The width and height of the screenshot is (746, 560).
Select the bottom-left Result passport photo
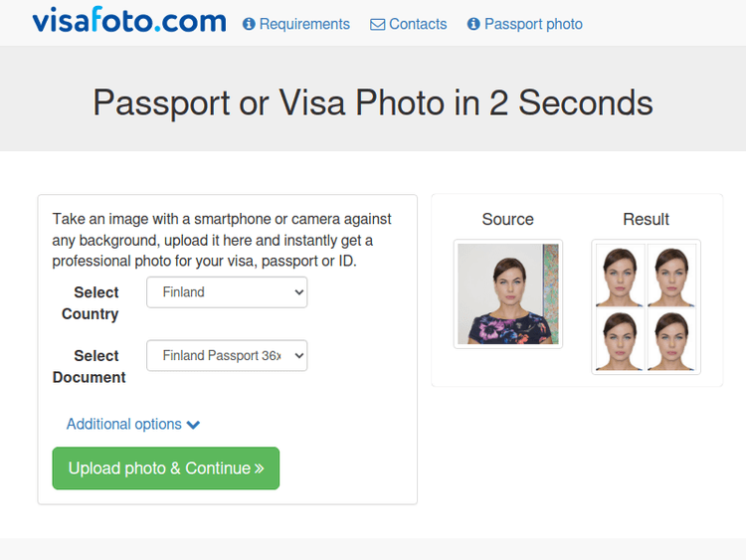coord(620,339)
